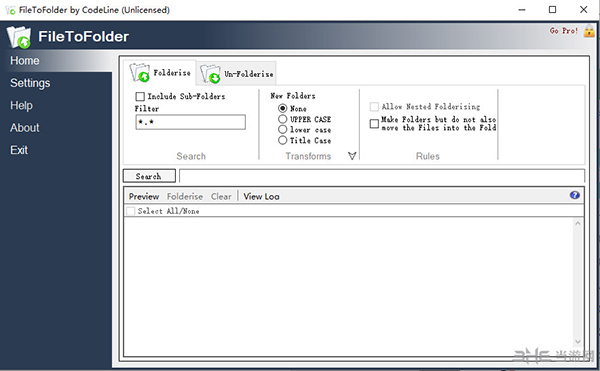The width and height of the screenshot is (600, 371).
Task: Click the Folderise tab folder icon
Action: tap(139, 73)
